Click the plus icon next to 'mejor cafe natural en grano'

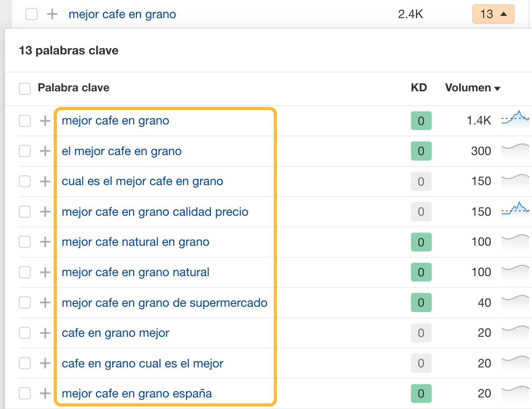click(46, 242)
